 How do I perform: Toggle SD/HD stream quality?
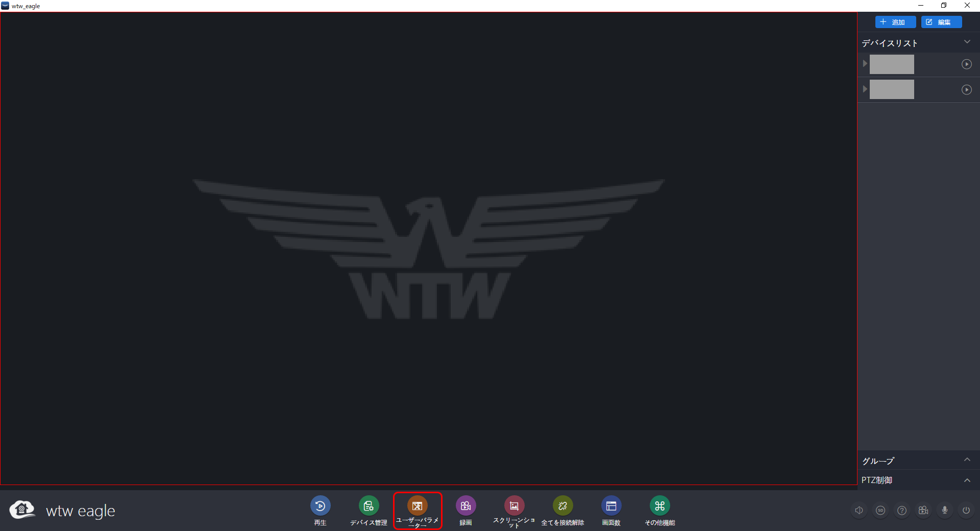881,510
